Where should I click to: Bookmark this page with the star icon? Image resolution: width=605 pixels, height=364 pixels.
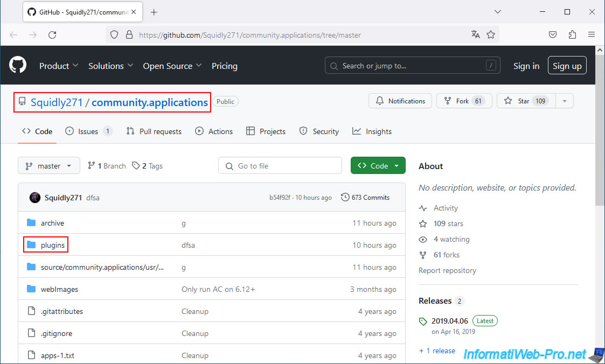pos(491,34)
